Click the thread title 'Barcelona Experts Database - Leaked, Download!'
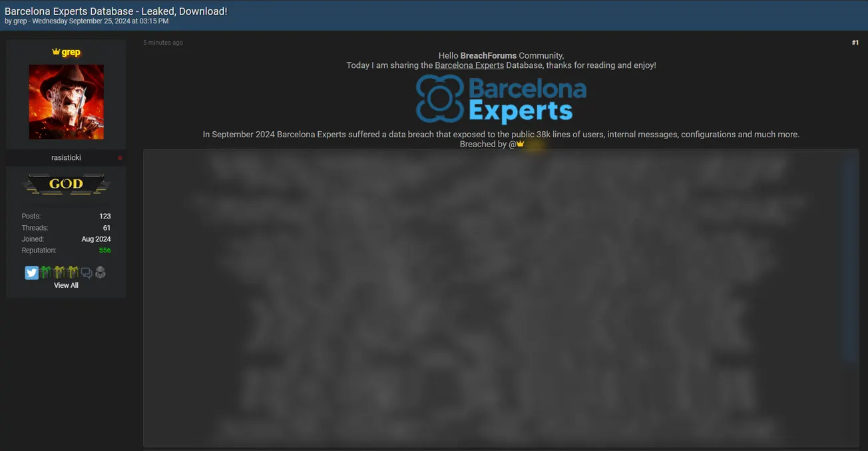 tap(116, 11)
